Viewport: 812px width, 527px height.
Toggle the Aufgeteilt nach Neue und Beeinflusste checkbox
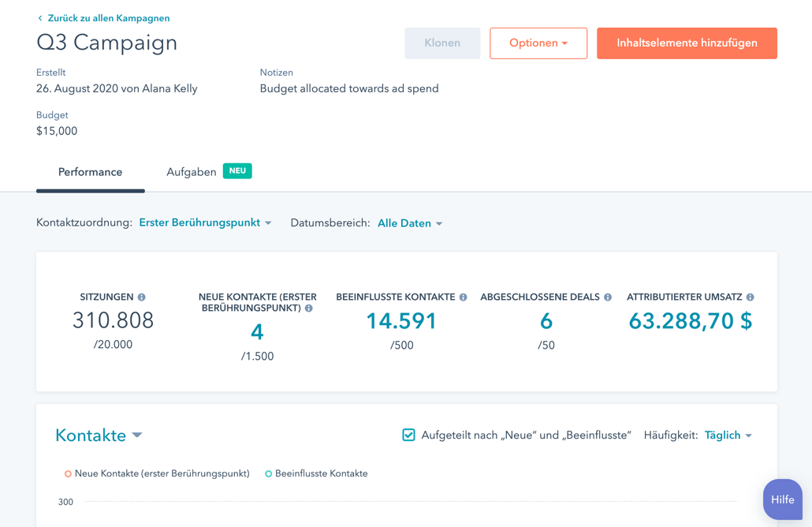point(408,434)
